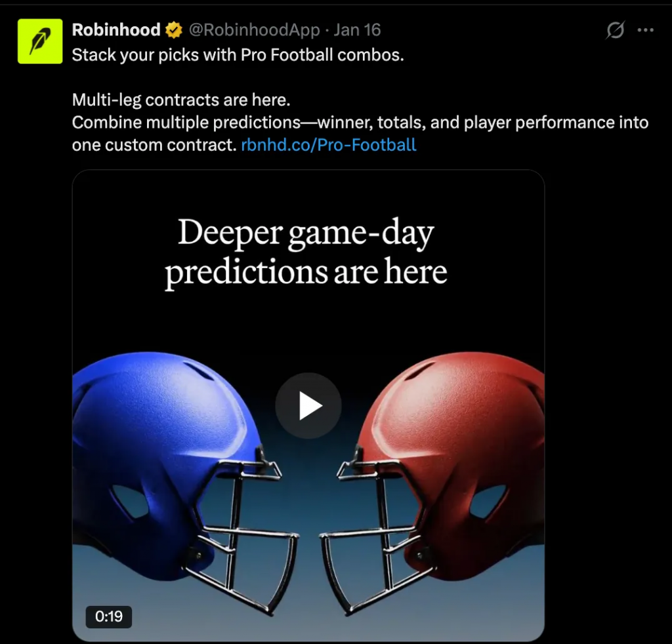The image size is (672, 644).
Task: Click the "Combine multiple predictions" sentence
Action: click(360, 123)
